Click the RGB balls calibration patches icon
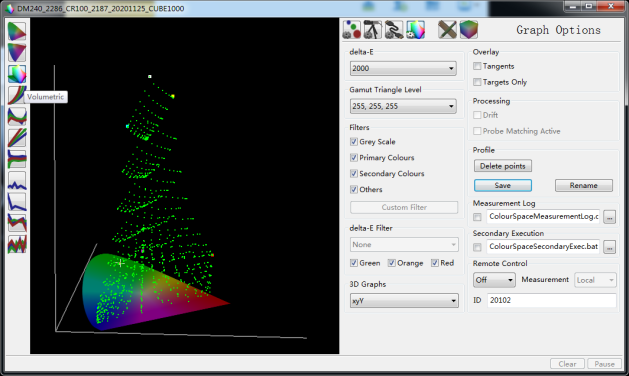 (352, 30)
